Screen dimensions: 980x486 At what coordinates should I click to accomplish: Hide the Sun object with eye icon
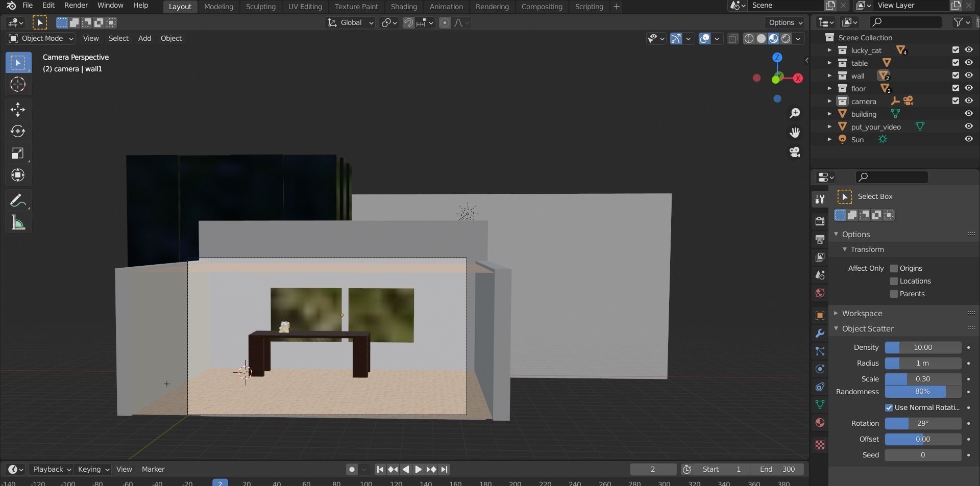coord(969,139)
